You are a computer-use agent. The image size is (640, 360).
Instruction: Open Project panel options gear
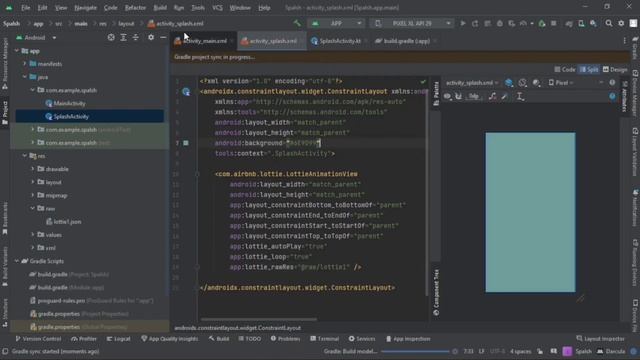tap(151, 37)
